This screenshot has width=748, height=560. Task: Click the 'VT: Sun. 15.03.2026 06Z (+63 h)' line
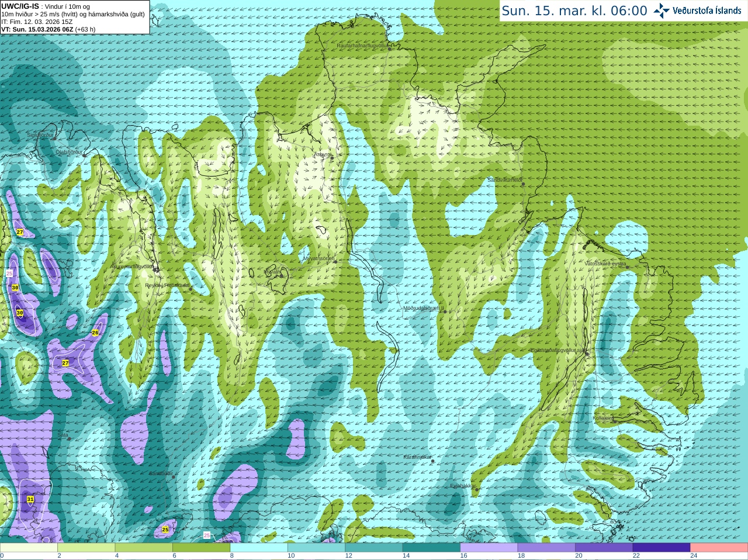click(48, 29)
